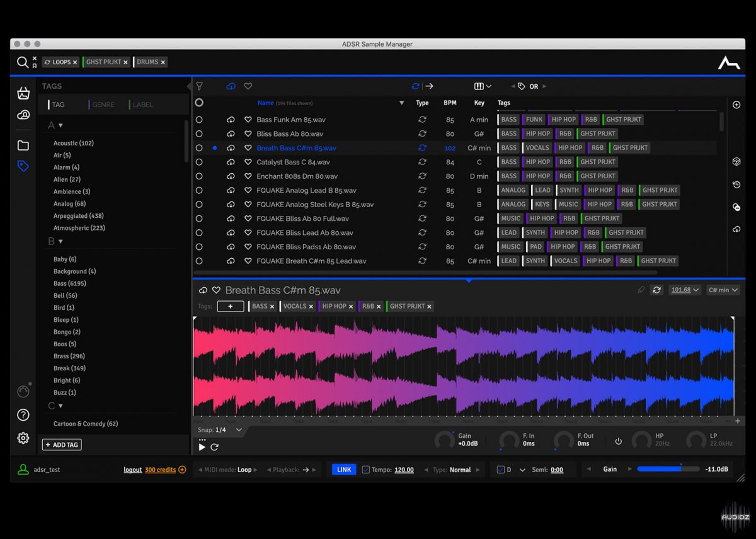This screenshot has height=539, width=756.
Task: Select the circle for FQUAKE Analog Lead B 85.wav
Action: [x=199, y=190]
